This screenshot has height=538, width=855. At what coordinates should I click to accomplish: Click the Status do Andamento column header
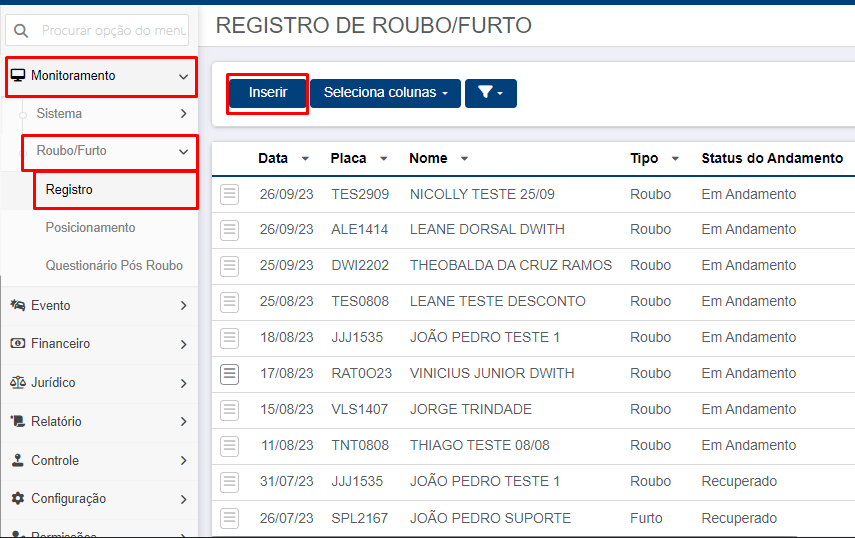point(772,158)
